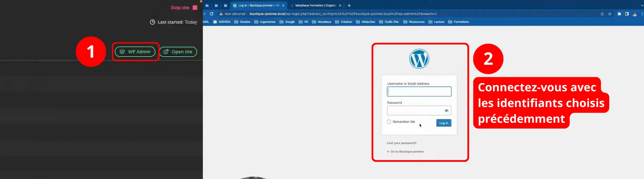Open the Rédaction bookmarks folder
Screen dimensions: 644x179
366,22
